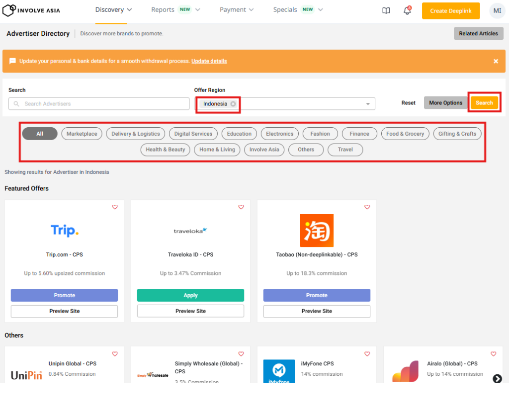509x420 pixels.
Task: Open the MI user avatar
Action: pyautogui.click(x=497, y=11)
